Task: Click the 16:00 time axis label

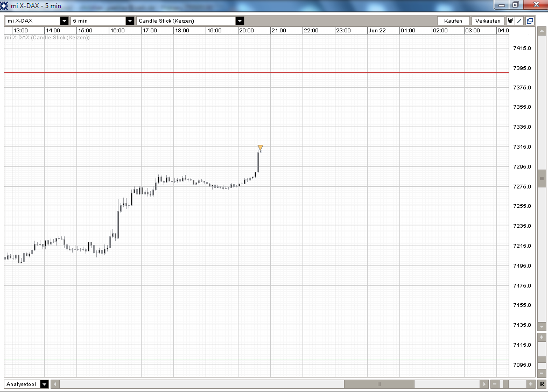Action: click(117, 30)
